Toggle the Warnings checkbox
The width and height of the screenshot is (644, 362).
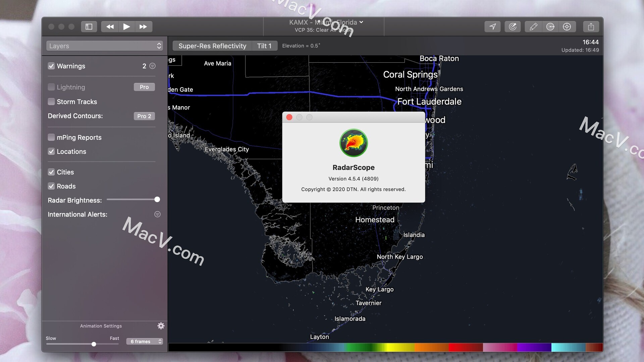click(x=51, y=66)
